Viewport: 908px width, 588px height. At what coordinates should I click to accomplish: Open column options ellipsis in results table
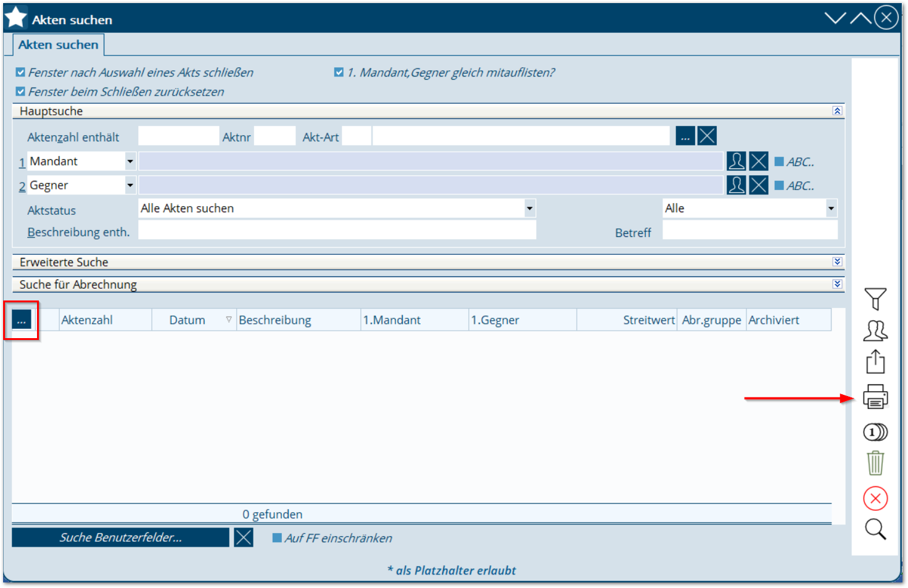21,320
